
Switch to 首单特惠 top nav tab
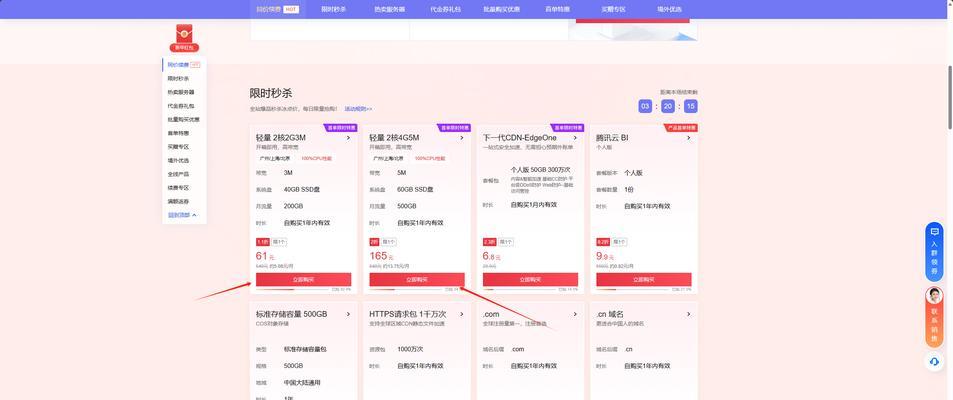coord(557,9)
